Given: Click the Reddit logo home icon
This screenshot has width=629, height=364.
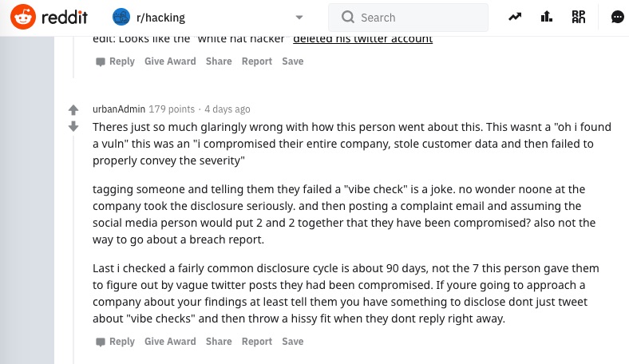Looking at the screenshot, I should [23, 17].
